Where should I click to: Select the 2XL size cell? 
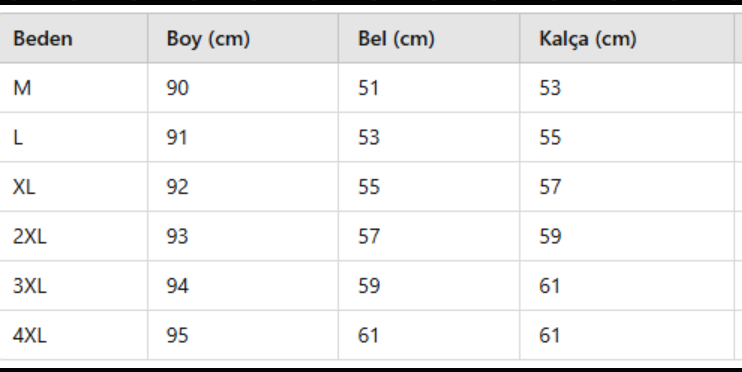coord(74,236)
